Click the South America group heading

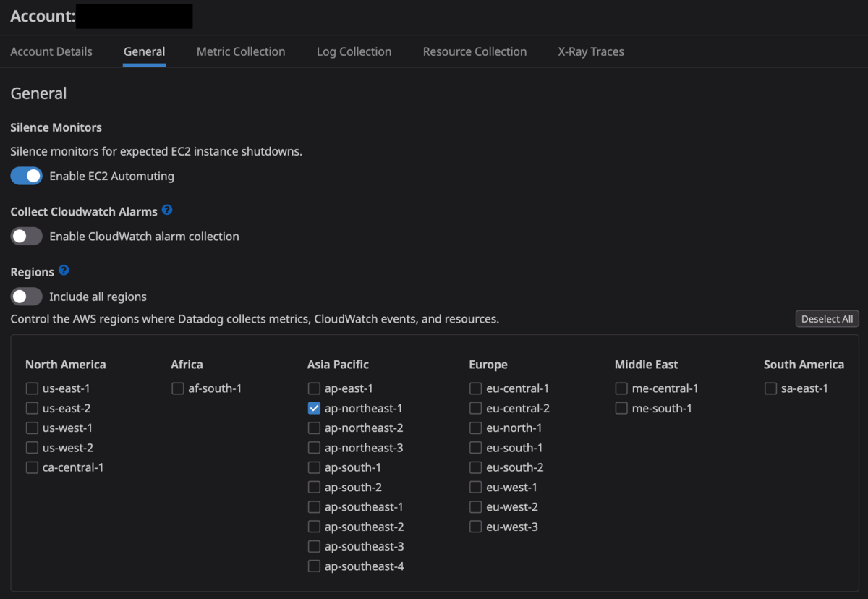click(x=804, y=365)
